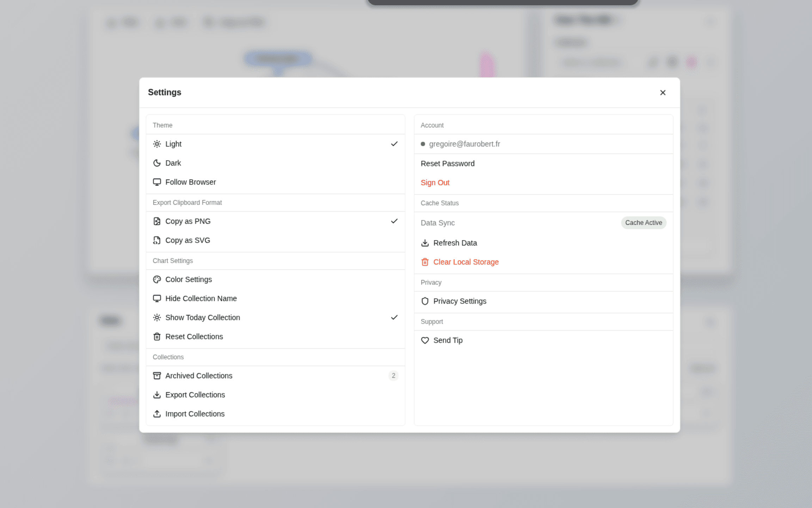The image size is (812, 508).
Task: Click the code file icon for Copy as SVG
Action: click(x=157, y=240)
